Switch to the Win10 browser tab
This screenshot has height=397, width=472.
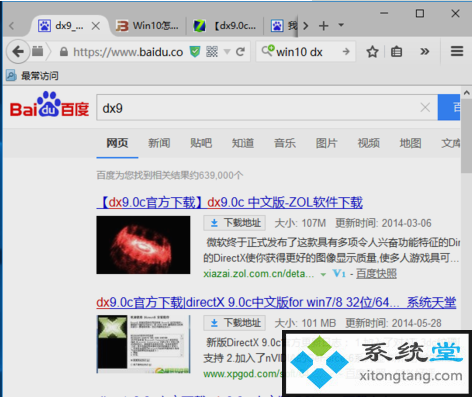147,26
